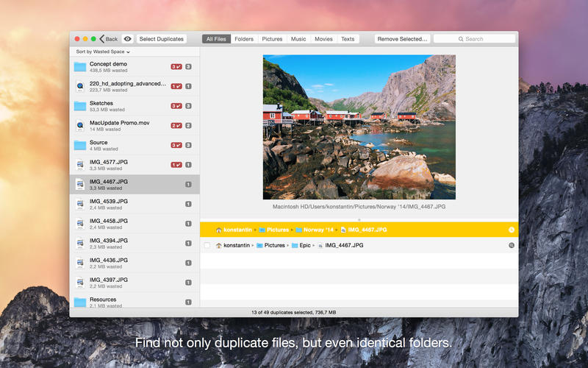The image size is (588, 368).
Task: Click the Texts filter tab
Action: tap(348, 39)
